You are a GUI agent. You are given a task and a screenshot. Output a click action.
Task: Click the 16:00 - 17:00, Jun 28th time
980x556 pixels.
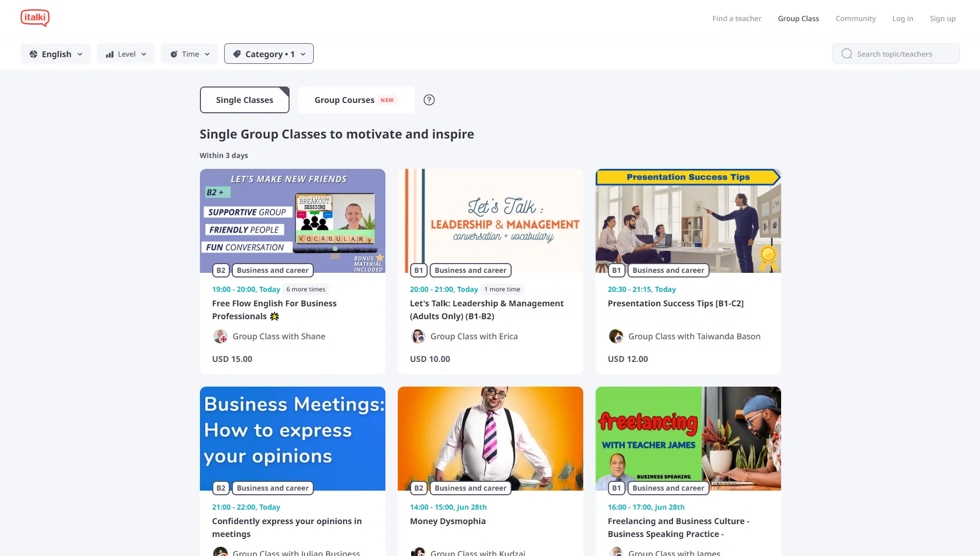(646, 507)
